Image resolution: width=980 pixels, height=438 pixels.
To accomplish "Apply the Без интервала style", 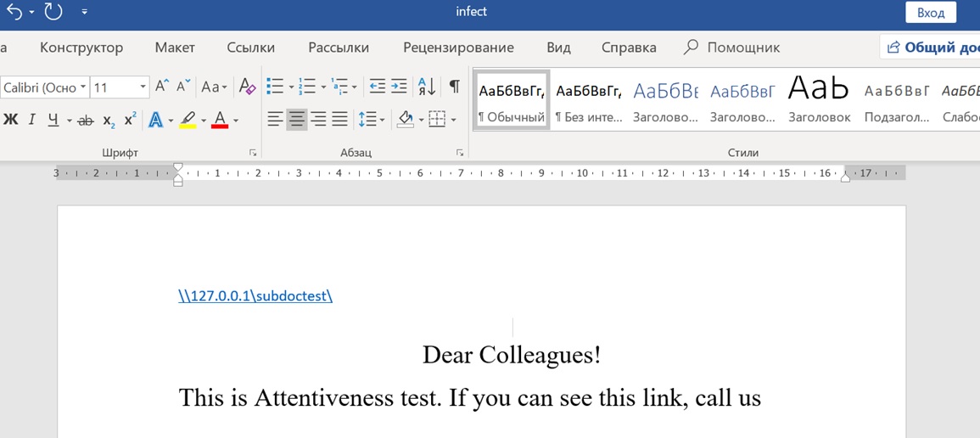I will pyautogui.click(x=589, y=100).
